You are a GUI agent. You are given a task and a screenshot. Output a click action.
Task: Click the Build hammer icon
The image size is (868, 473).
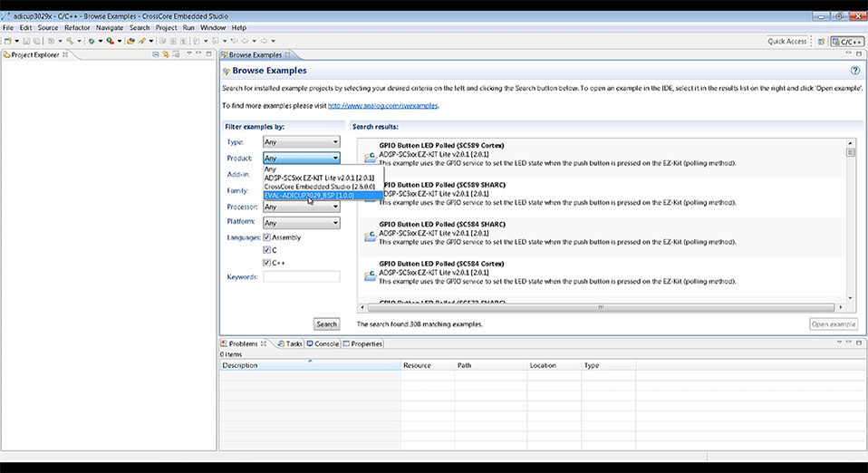(x=70, y=41)
